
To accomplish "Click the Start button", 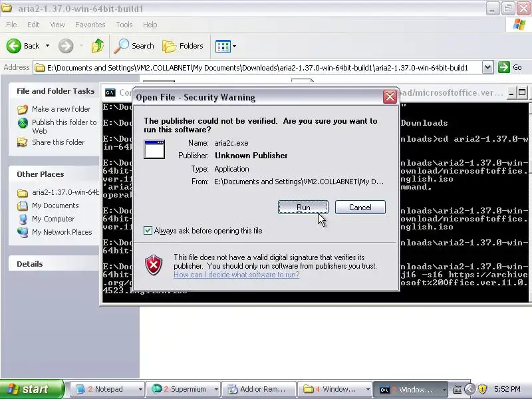I will [x=32, y=389].
